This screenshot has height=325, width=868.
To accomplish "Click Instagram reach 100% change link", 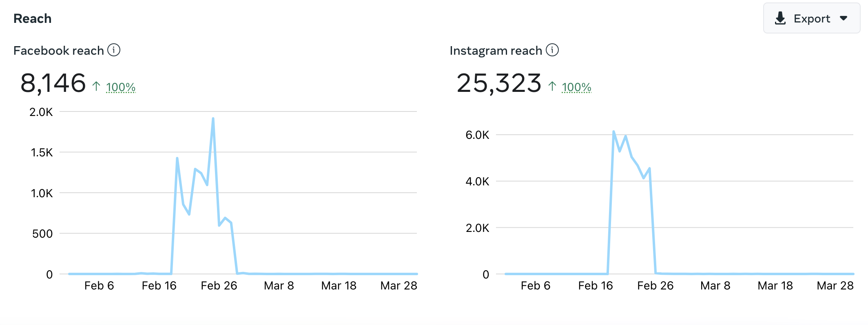I will (576, 87).
